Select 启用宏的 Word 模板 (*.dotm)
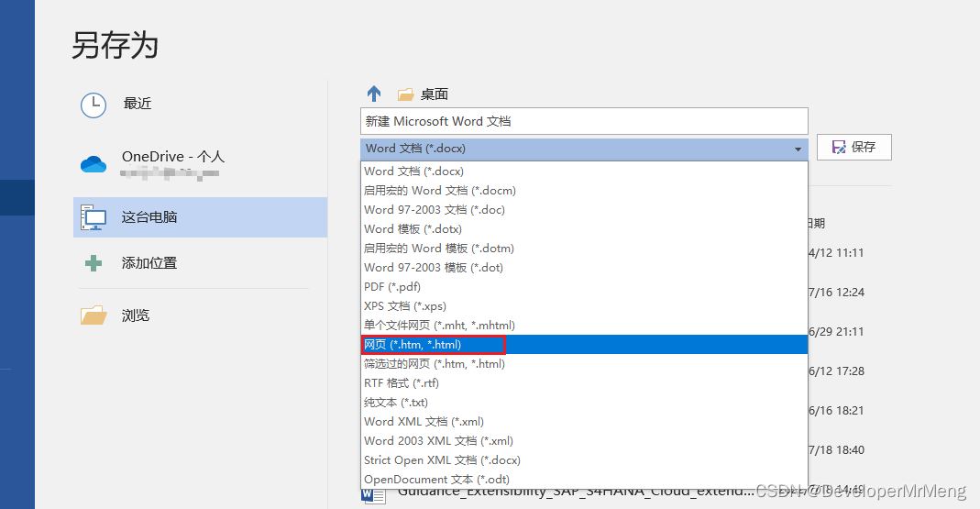The image size is (980, 509). (584, 249)
